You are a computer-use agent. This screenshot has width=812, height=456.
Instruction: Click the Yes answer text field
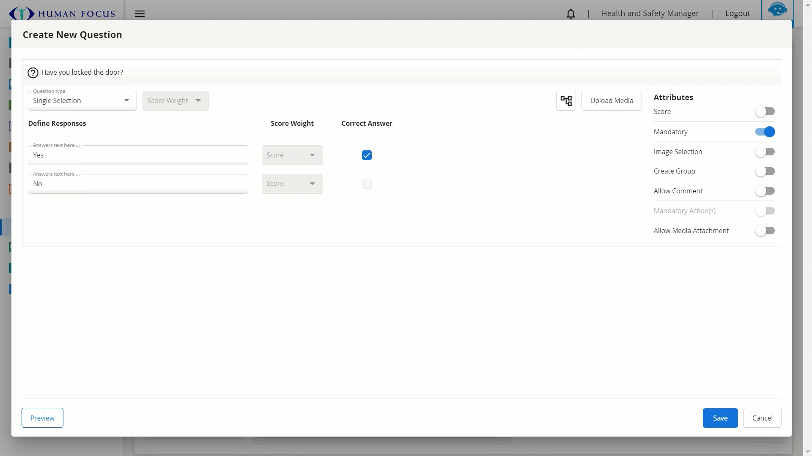(138, 155)
